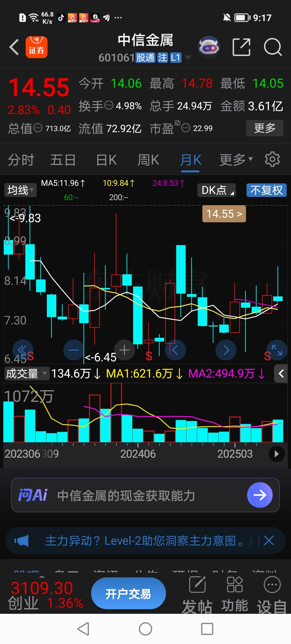Open the 成交量 indicator dropdown
291x644 pixels.
coord(27,374)
